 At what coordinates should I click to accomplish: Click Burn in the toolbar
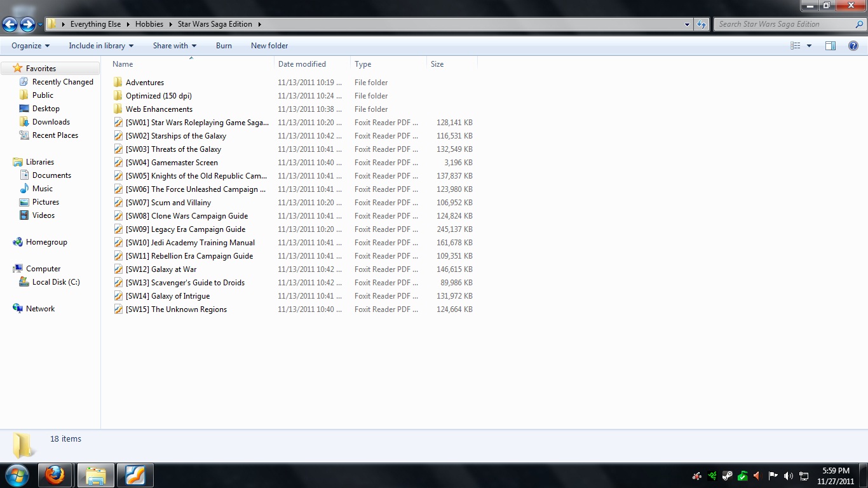point(224,46)
